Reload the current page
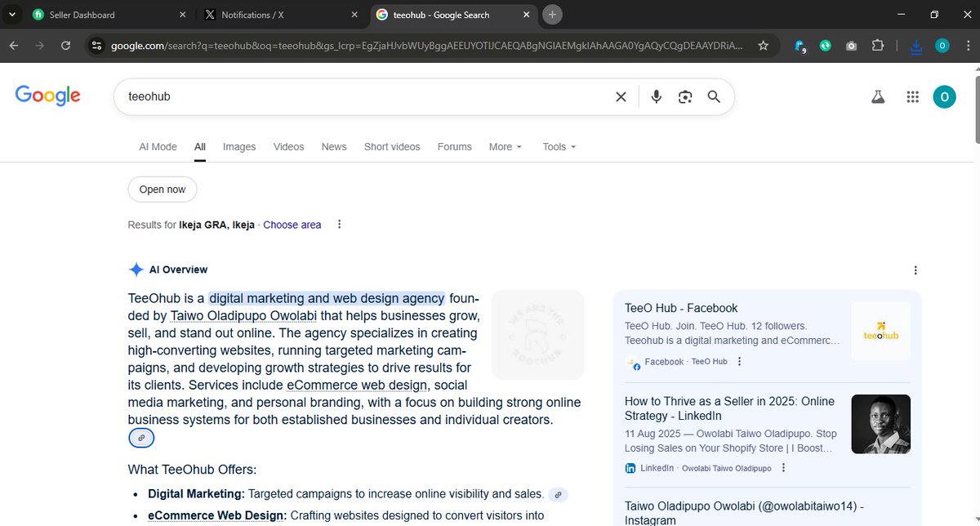The height and width of the screenshot is (526, 980). point(66,46)
